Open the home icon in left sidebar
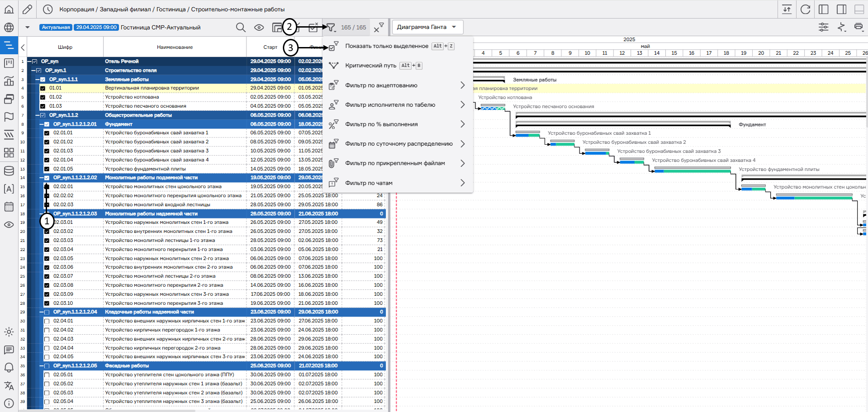Screen dimensions: 868x412 pyautogui.click(x=9, y=9)
